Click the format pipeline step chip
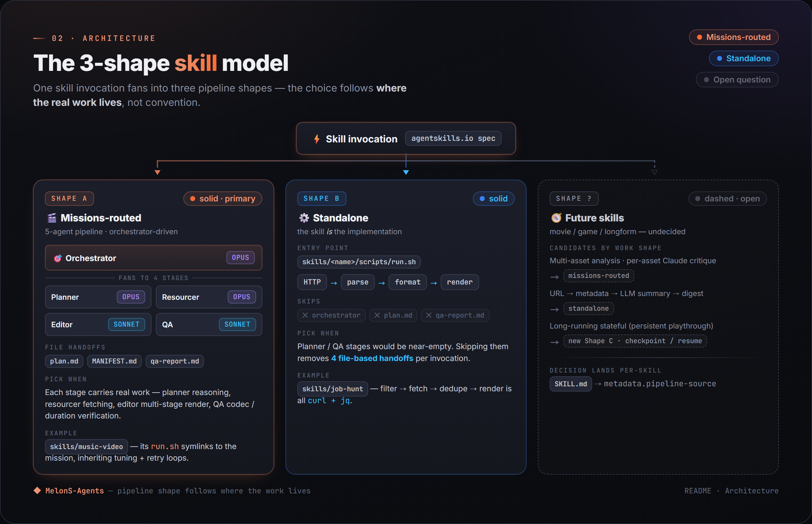812x524 pixels. pyautogui.click(x=408, y=282)
